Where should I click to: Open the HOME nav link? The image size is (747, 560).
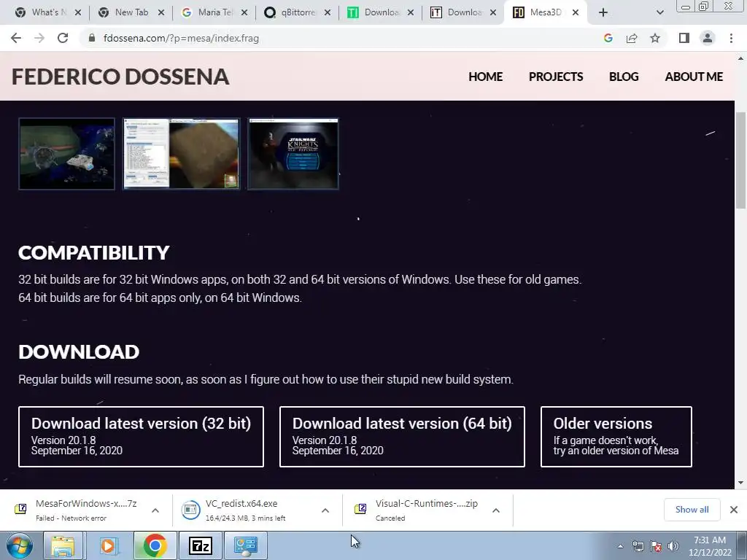coord(485,77)
